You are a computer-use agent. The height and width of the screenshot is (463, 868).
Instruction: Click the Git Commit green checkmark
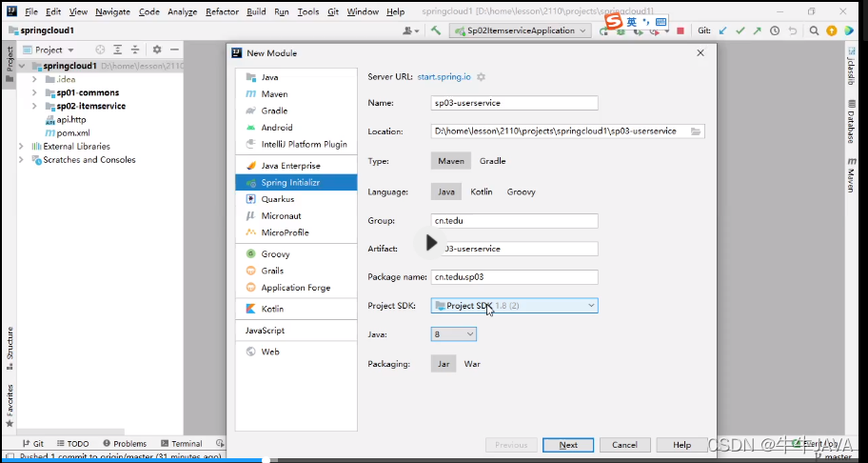pyautogui.click(x=740, y=31)
